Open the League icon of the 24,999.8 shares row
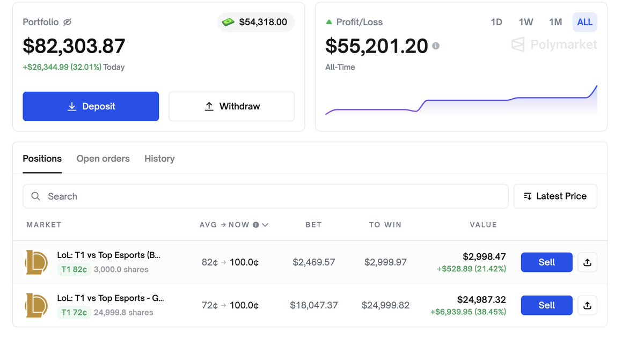644x361 pixels. point(36,305)
